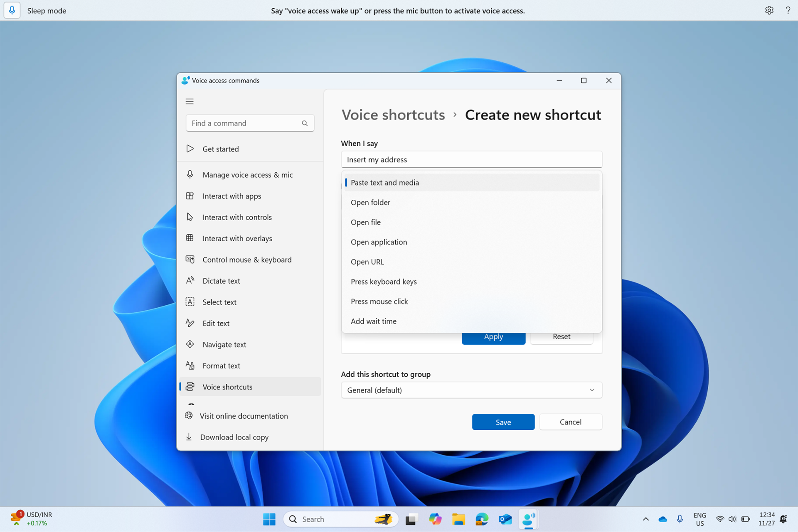Click the Voice Access settings gear icon
Image resolution: width=798 pixels, height=532 pixels.
click(769, 11)
